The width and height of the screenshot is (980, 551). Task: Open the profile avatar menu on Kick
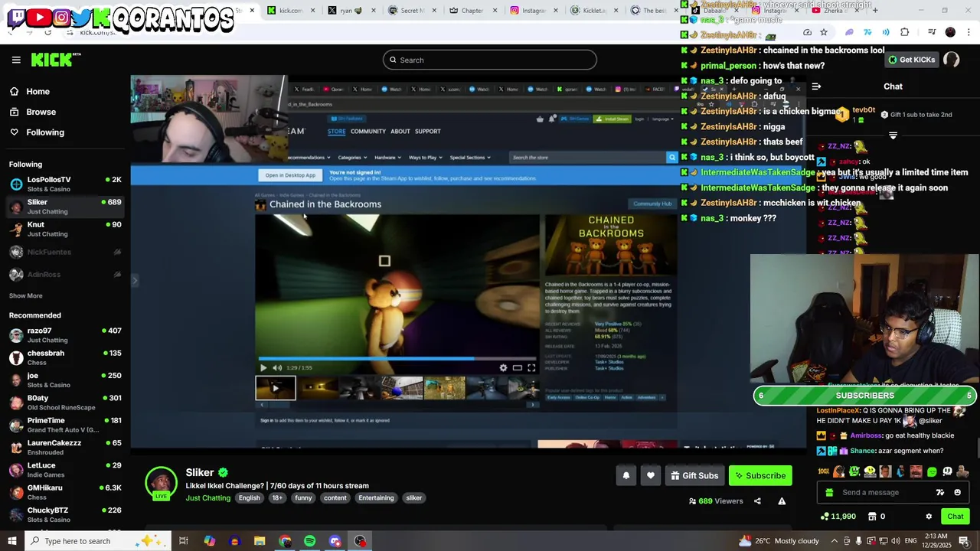pos(951,60)
